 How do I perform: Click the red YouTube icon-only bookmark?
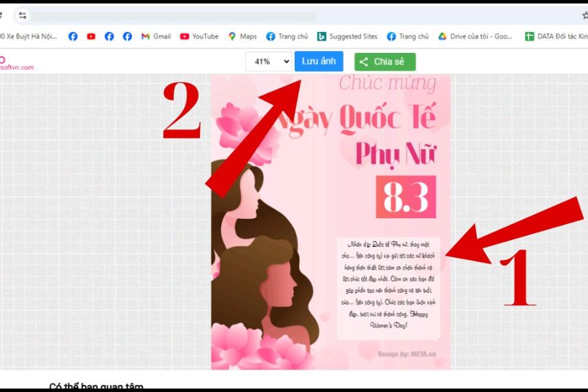[91, 37]
